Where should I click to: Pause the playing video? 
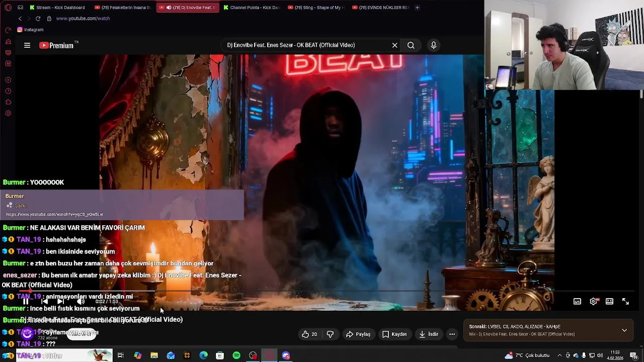pyautogui.click(x=26, y=302)
